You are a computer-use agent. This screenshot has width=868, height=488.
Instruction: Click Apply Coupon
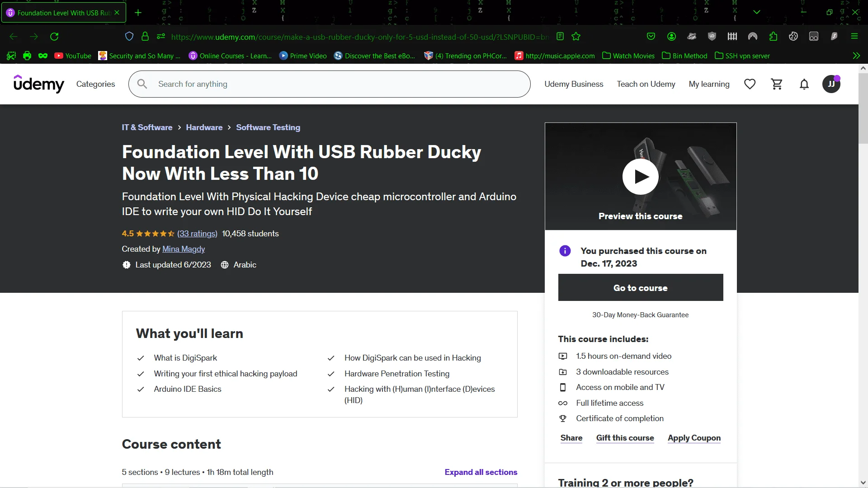pos(694,438)
